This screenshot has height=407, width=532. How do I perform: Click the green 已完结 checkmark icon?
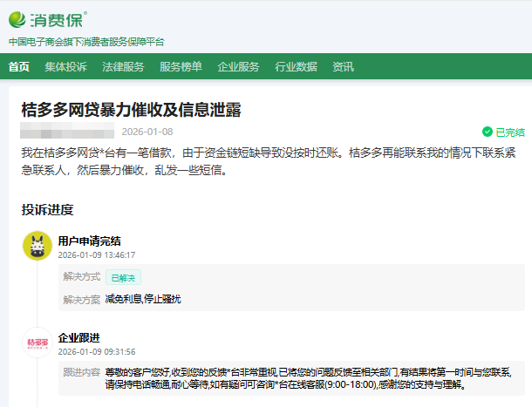[487, 132]
